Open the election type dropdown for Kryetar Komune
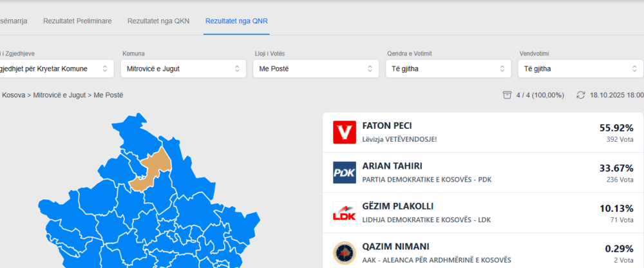This screenshot has height=268, width=644. (57, 68)
